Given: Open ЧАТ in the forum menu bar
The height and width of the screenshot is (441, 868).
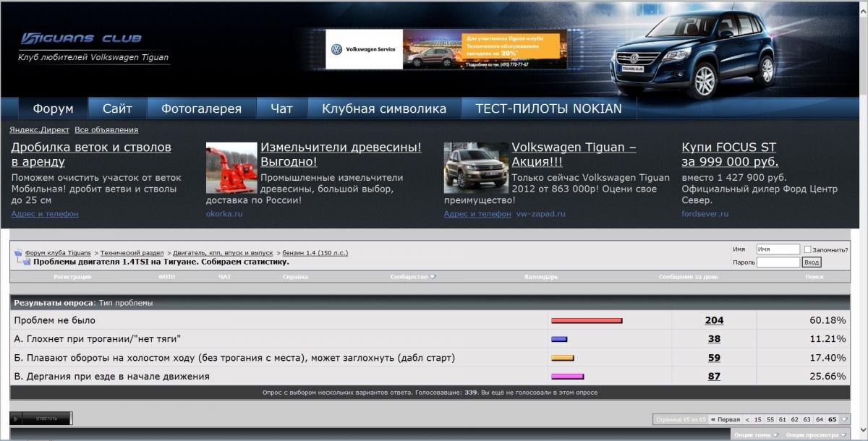Looking at the screenshot, I should point(225,277).
